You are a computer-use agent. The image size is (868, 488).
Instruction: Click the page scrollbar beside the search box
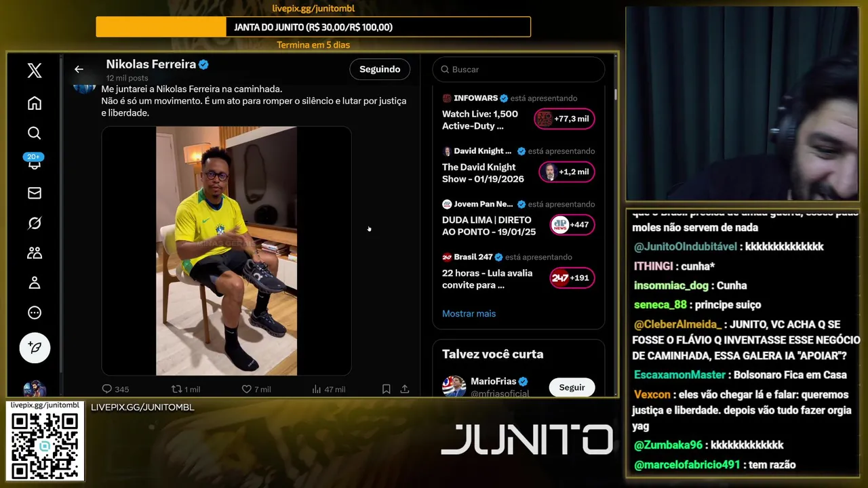(x=616, y=95)
